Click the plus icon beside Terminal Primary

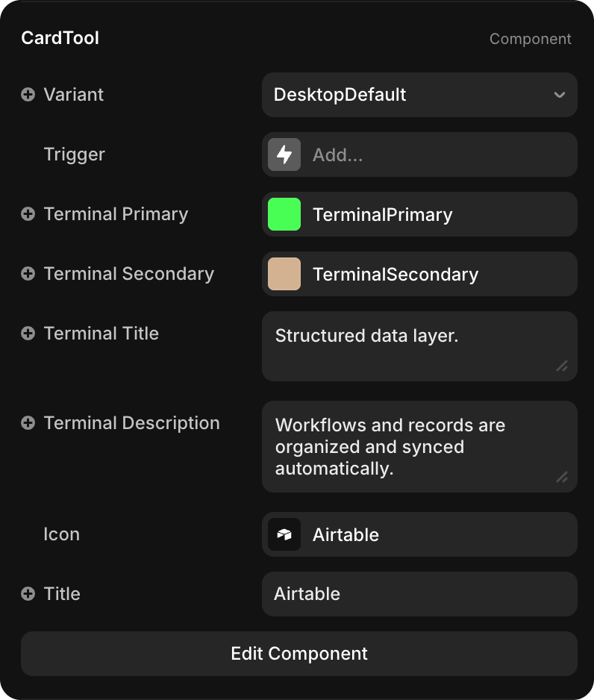pyautogui.click(x=28, y=214)
